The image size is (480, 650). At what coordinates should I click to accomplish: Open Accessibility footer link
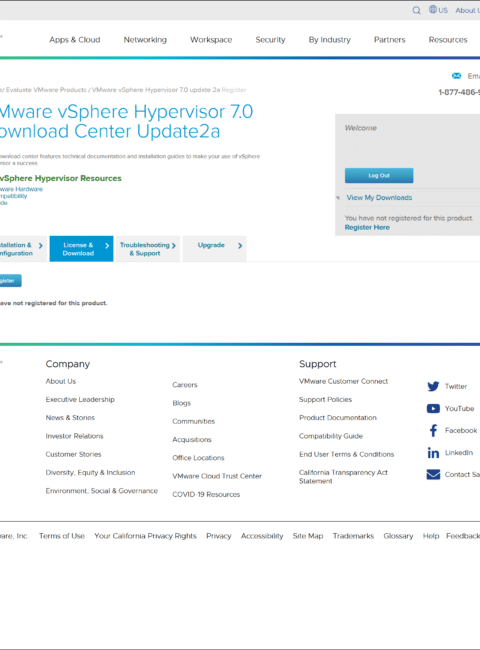tap(262, 536)
